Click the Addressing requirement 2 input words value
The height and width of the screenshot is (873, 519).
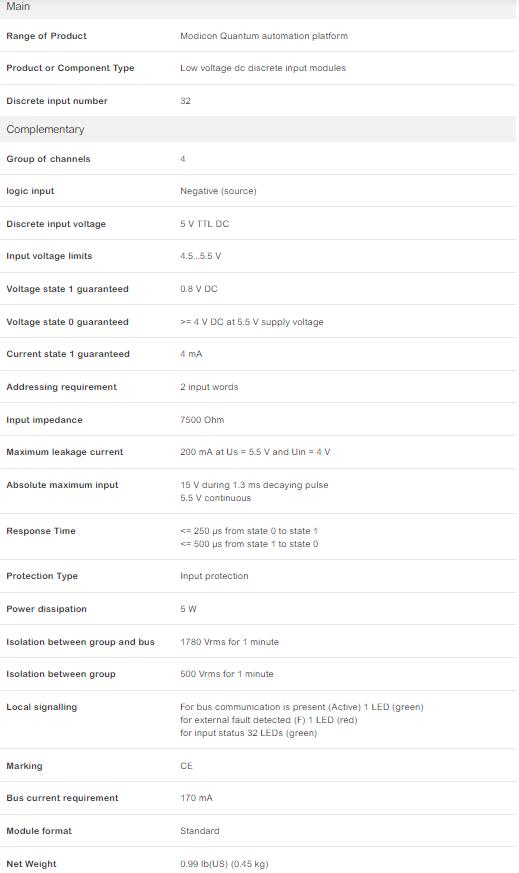209,387
